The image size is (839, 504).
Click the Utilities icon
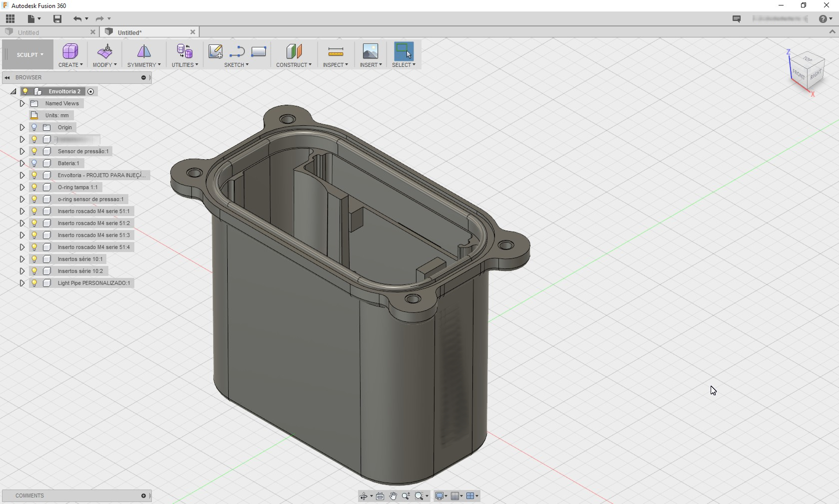(185, 51)
